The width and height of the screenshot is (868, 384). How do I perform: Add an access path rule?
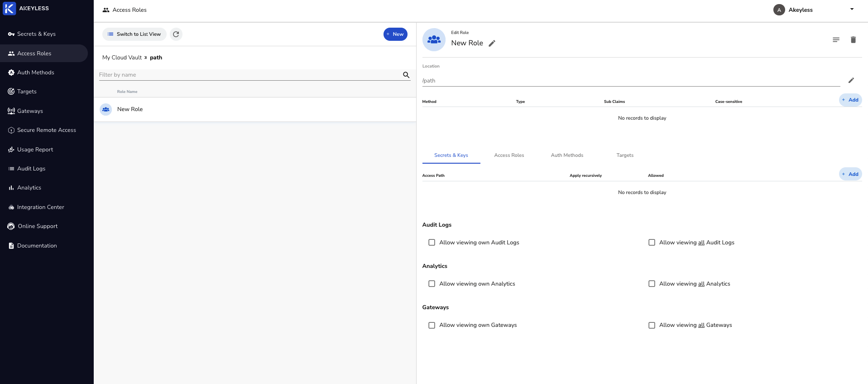click(850, 174)
